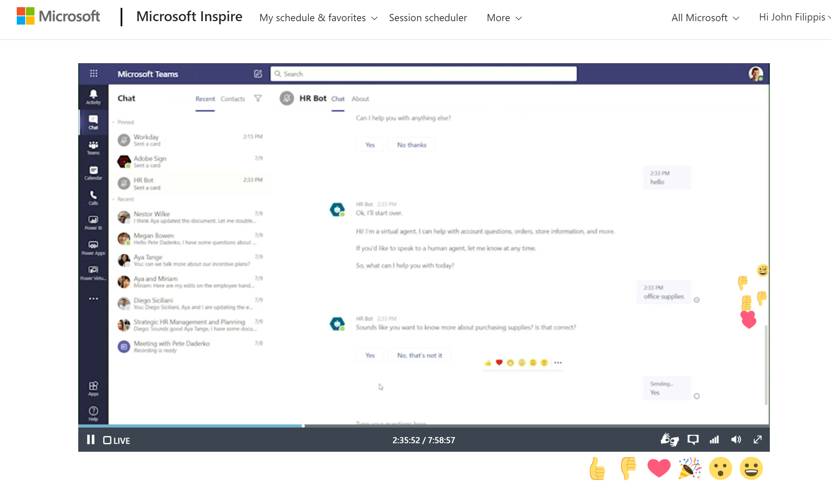Open video quality settings bars icon

[714, 440]
